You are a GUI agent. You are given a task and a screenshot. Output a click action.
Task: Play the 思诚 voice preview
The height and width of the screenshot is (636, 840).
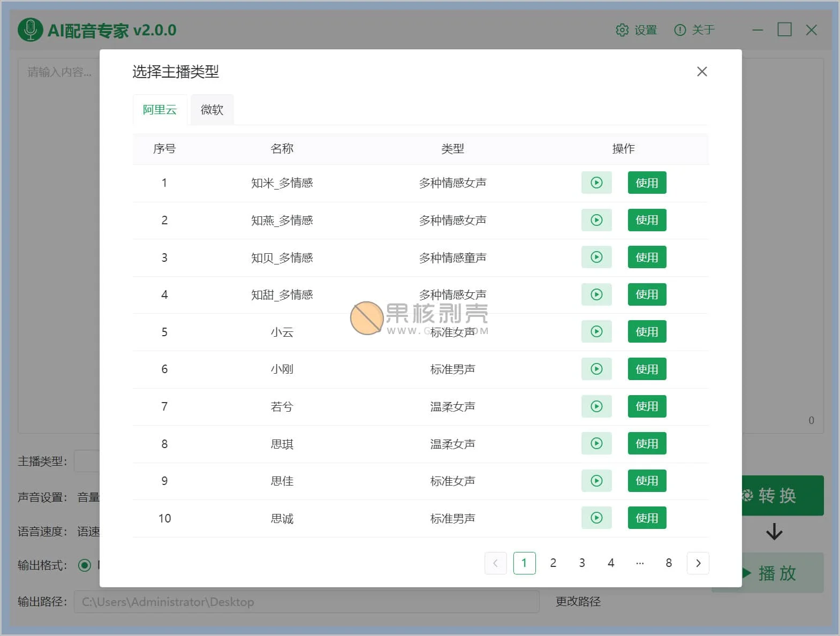596,518
